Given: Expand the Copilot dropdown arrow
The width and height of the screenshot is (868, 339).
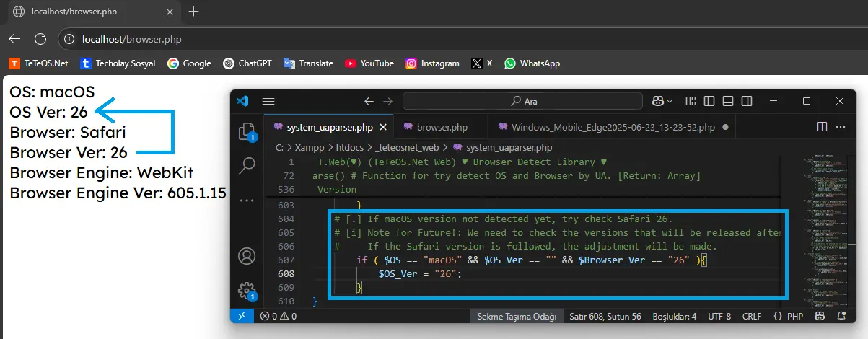Looking at the screenshot, I should 670,101.
